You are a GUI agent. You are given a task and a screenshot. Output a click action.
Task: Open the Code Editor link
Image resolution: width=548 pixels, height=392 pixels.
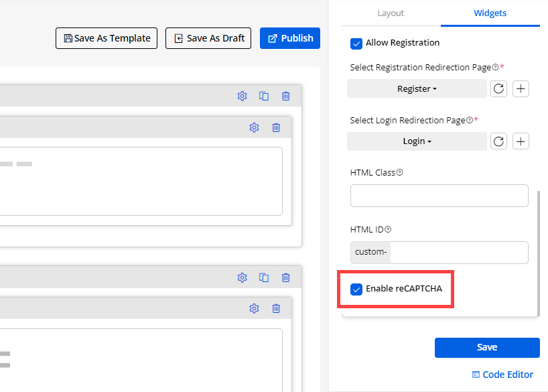tap(502, 375)
